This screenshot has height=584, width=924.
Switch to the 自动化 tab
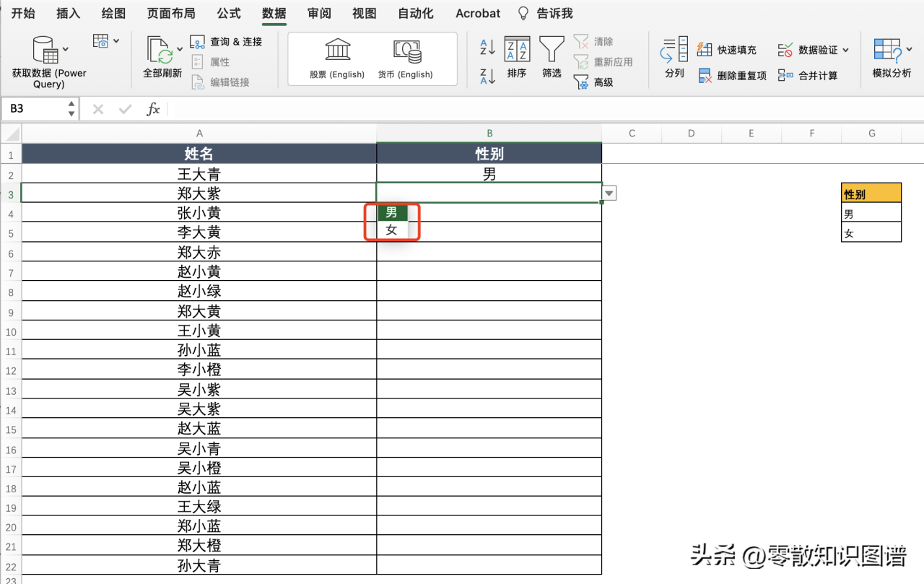416,14
